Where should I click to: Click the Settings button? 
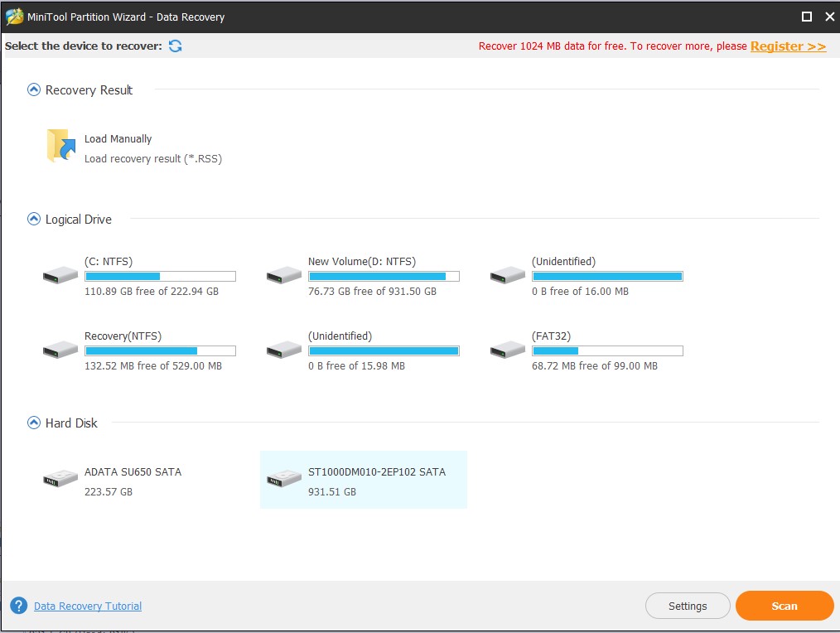tap(688, 606)
